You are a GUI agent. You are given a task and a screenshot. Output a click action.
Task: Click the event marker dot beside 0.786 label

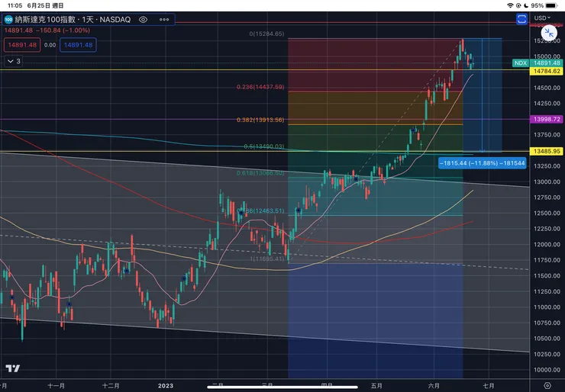241,213
